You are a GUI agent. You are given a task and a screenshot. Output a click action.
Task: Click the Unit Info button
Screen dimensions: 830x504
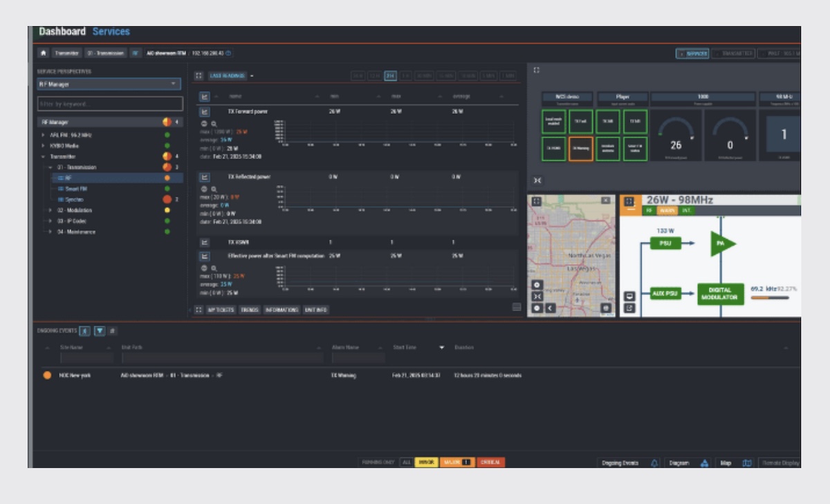click(x=315, y=310)
